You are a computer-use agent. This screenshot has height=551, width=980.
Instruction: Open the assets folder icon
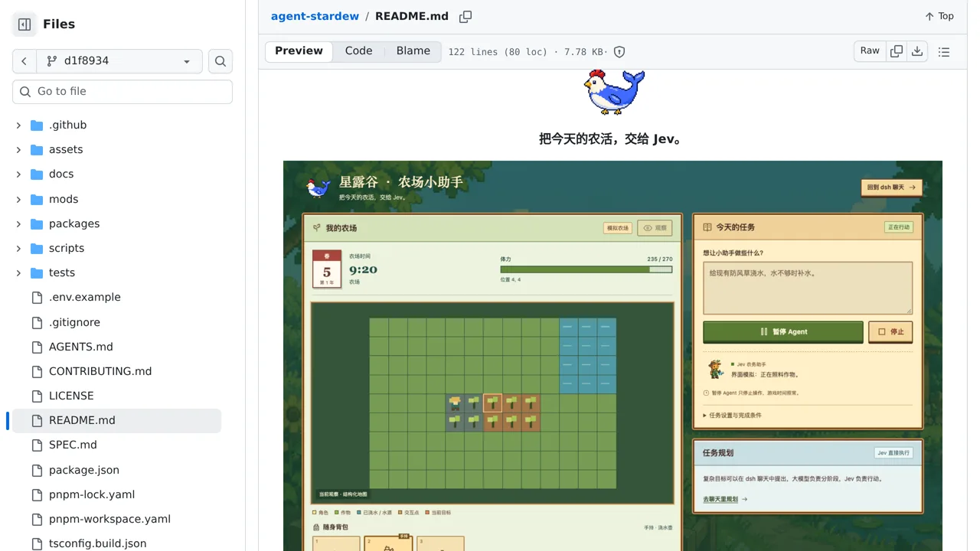(37, 149)
